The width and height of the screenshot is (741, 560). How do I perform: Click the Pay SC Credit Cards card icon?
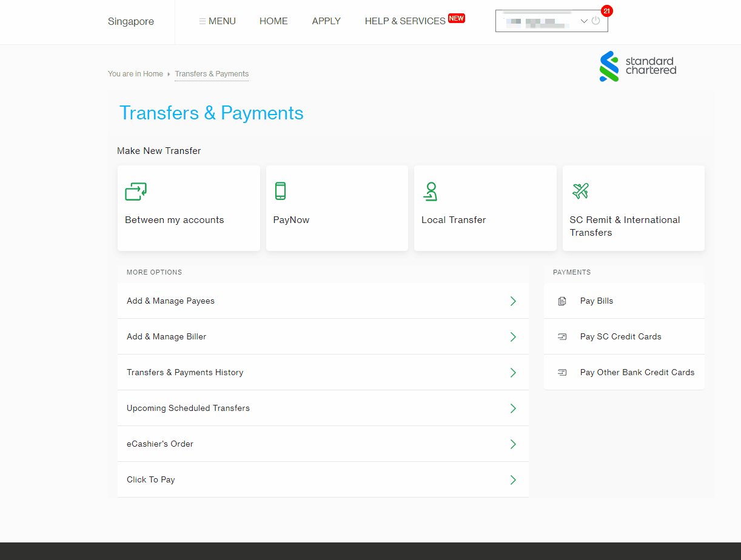coord(562,337)
